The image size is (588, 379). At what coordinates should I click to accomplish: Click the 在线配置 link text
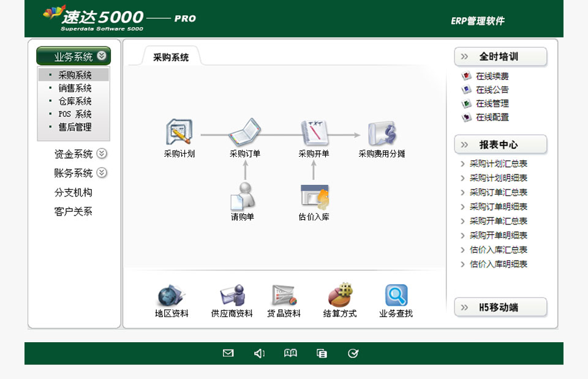[x=492, y=118]
